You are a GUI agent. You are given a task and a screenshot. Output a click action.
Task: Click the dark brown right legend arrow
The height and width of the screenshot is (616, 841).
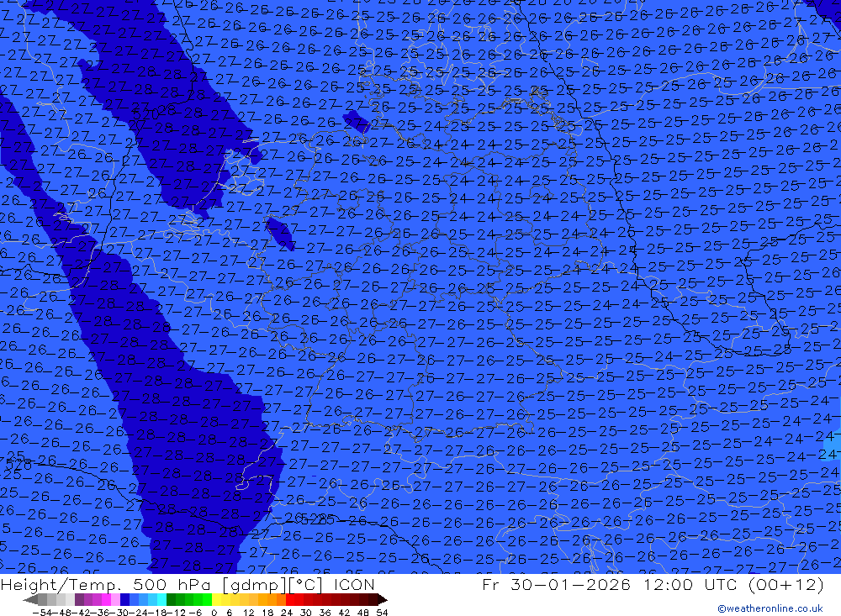pyautogui.click(x=383, y=600)
